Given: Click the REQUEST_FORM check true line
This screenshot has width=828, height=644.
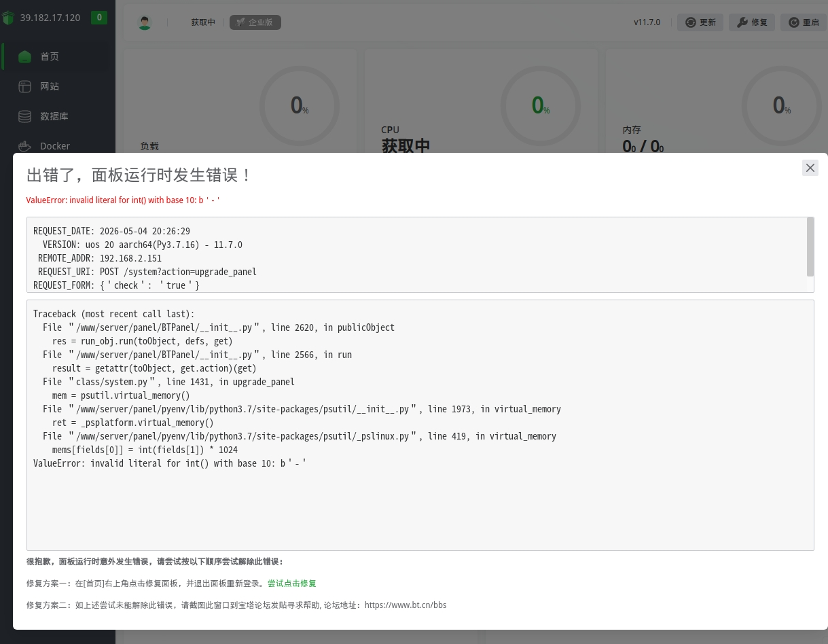Looking at the screenshot, I should click(116, 285).
